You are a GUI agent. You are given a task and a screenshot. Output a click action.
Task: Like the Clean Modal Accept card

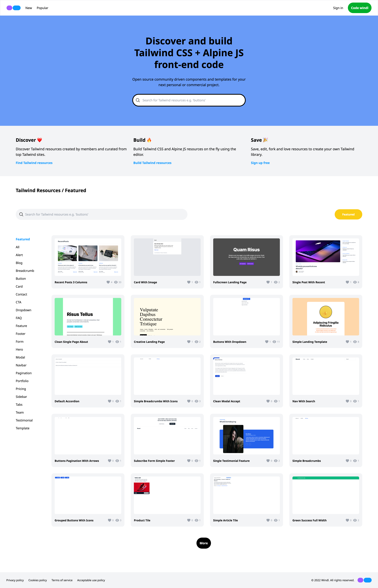pyautogui.click(x=268, y=401)
